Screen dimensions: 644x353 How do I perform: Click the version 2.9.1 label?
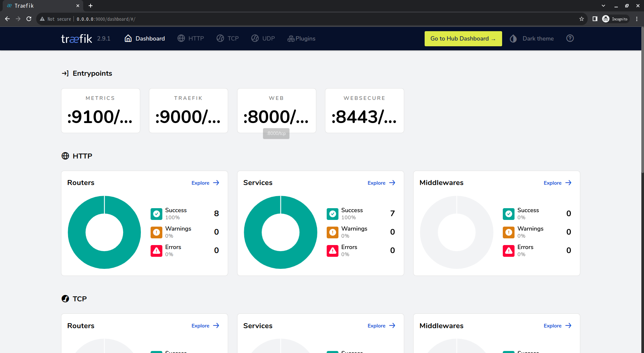coord(104,39)
